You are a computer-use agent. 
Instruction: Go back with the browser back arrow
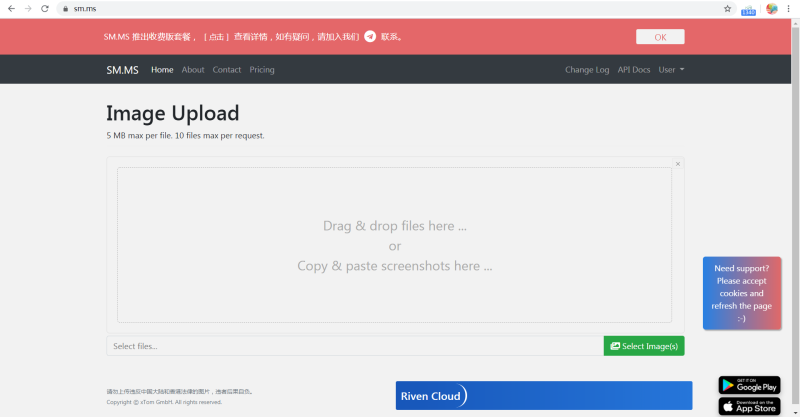click(11, 9)
